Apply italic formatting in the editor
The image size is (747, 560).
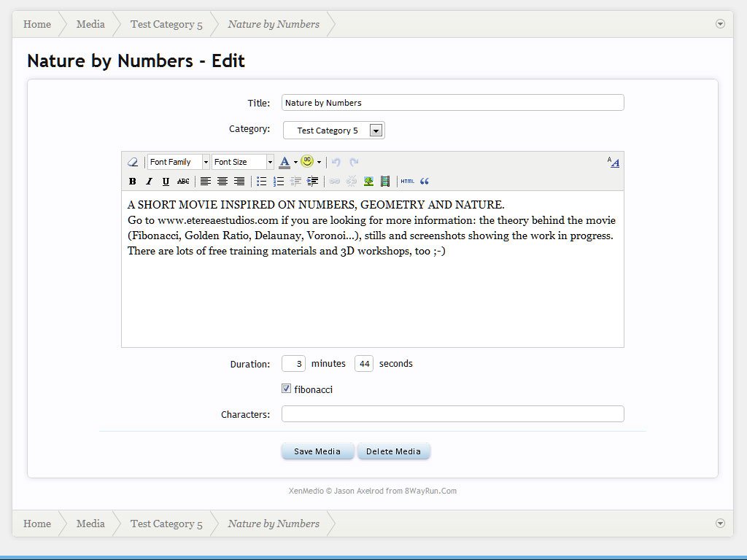[149, 182]
